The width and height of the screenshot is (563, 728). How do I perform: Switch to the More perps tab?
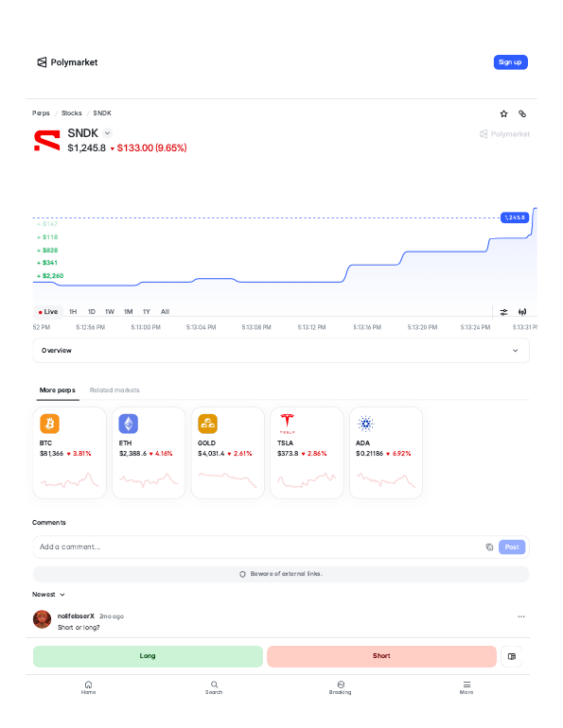(57, 390)
